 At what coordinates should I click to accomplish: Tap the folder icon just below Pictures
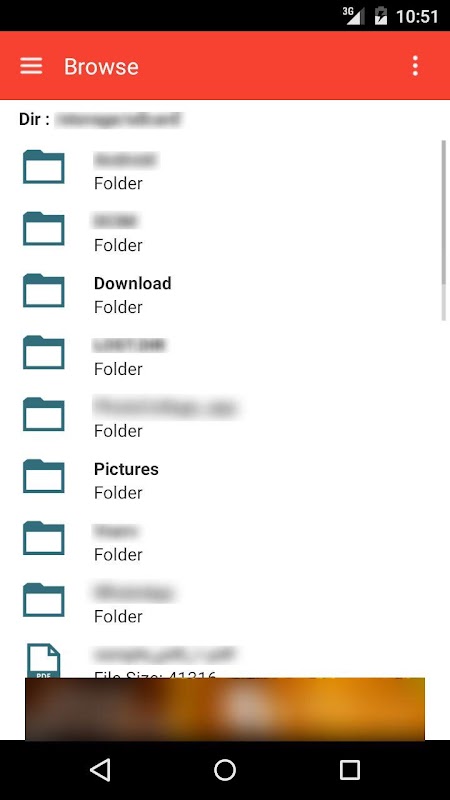(44, 538)
